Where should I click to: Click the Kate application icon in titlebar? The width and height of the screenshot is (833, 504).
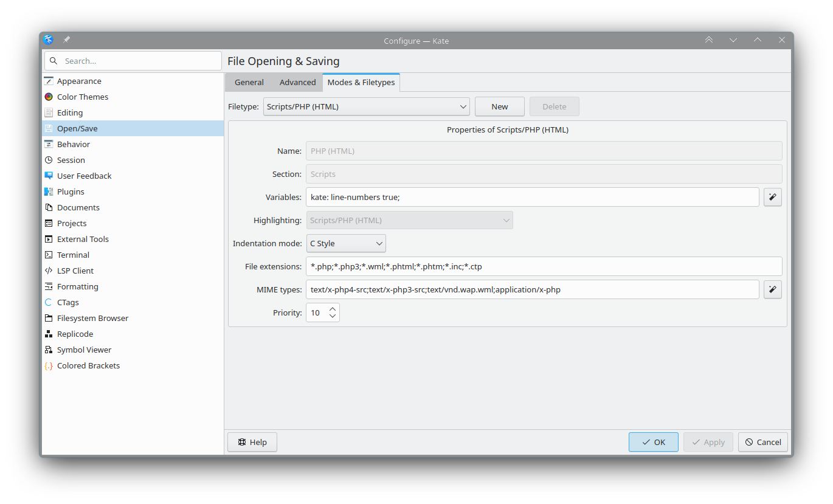point(49,40)
